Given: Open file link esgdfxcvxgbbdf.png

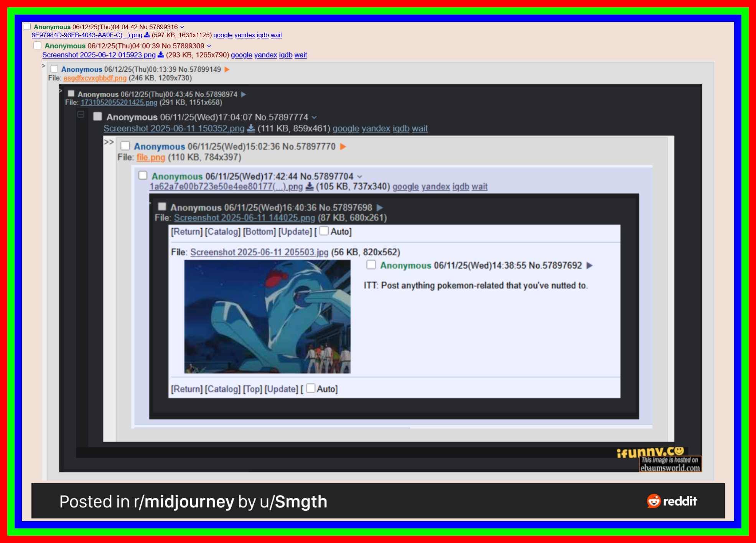Looking at the screenshot, I should (95, 78).
